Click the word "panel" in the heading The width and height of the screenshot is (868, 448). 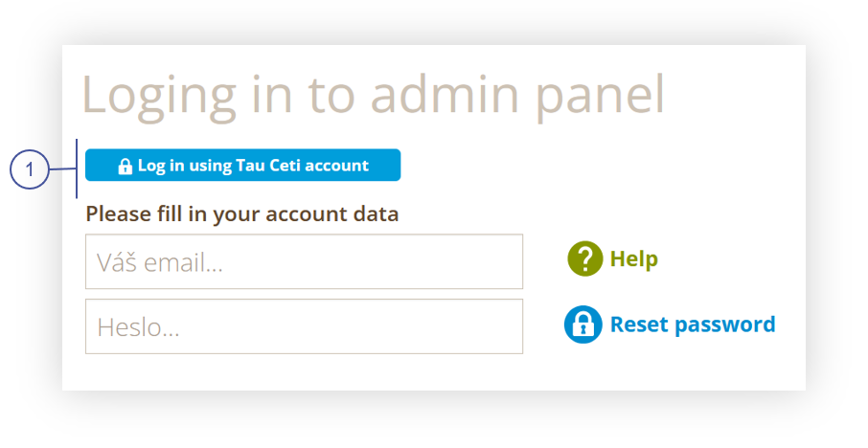(600, 97)
